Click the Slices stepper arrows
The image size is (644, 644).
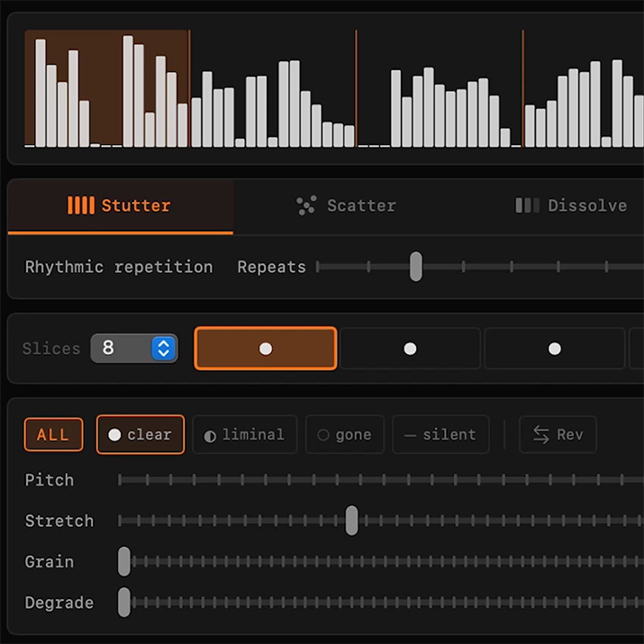pos(163,349)
